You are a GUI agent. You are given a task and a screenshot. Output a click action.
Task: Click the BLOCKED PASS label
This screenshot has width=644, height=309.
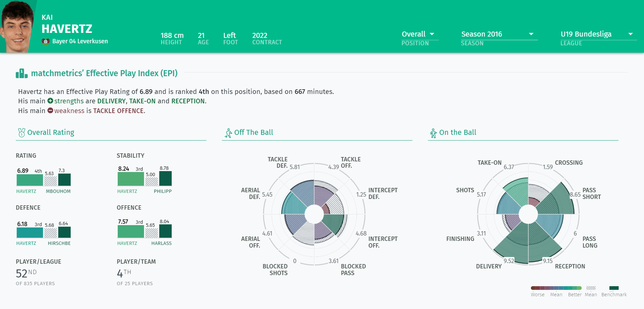click(x=353, y=270)
